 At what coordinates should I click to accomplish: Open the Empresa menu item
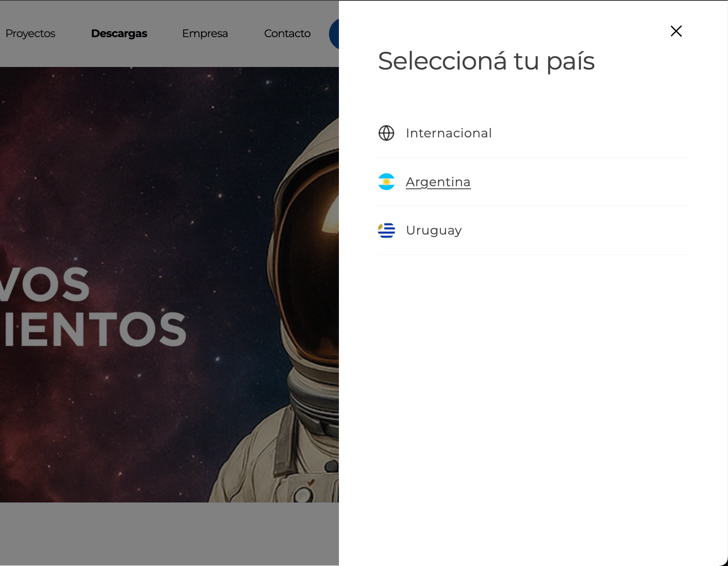click(205, 33)
